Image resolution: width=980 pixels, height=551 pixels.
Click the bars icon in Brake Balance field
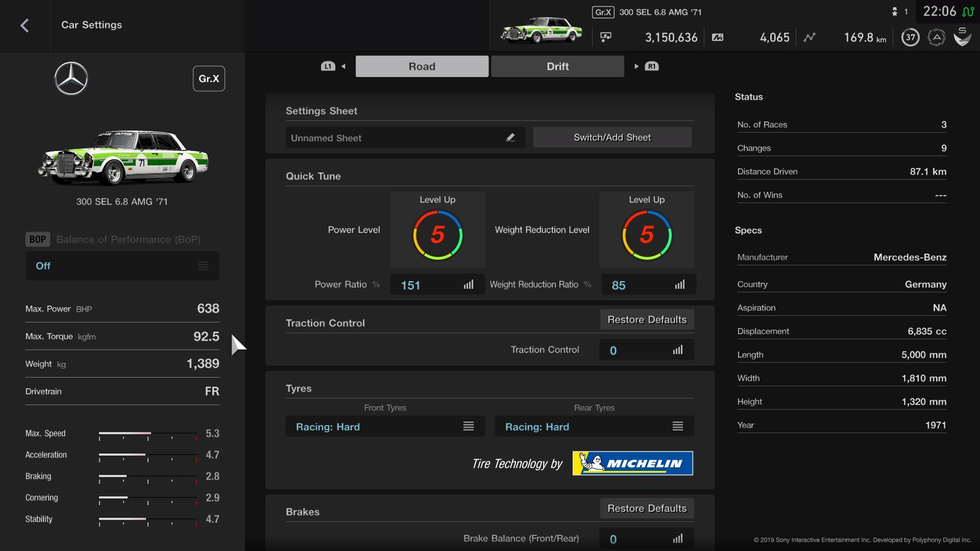tap(678, 539)
